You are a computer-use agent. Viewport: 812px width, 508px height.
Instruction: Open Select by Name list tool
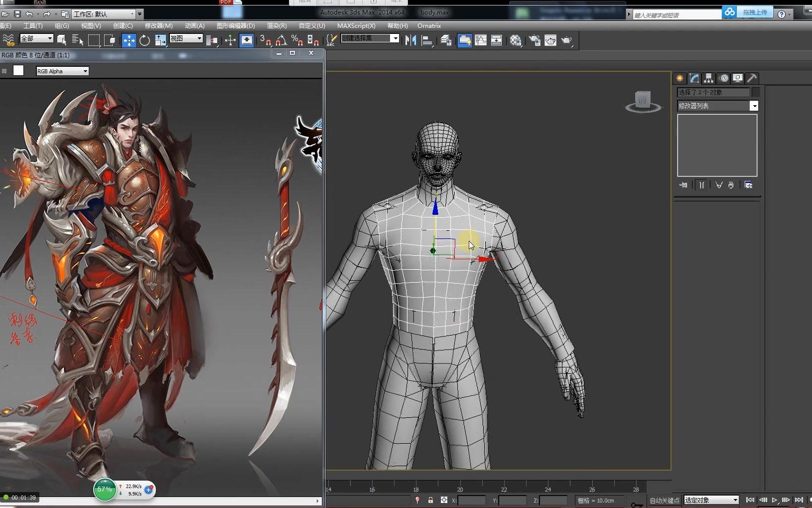(77, 40)
